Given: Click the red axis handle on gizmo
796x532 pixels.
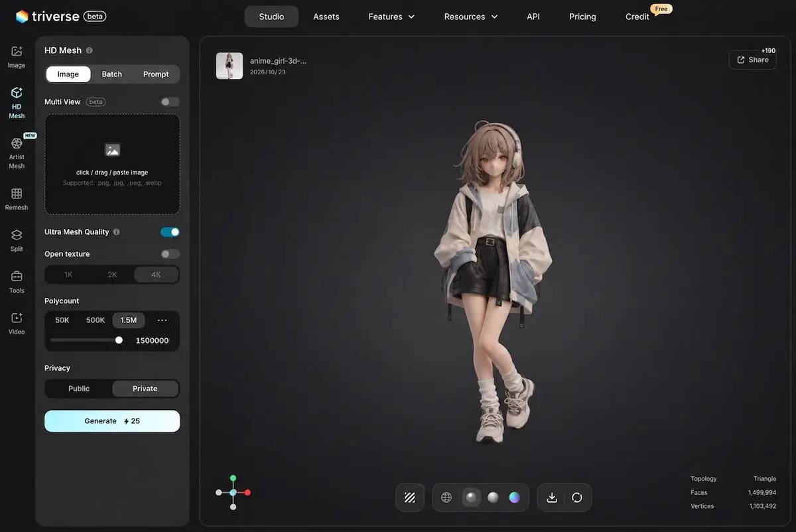Looking at the screenshot, I should (x=247, y=493).
